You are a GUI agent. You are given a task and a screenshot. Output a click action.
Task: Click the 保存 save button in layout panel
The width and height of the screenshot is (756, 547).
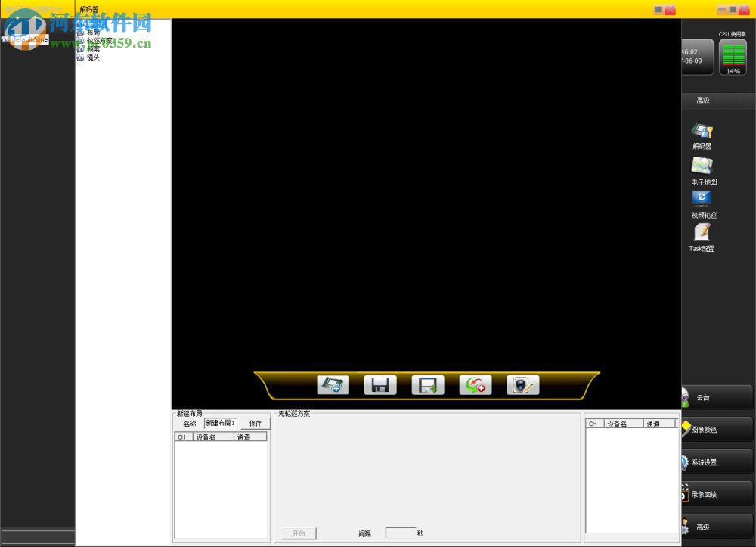255,424
